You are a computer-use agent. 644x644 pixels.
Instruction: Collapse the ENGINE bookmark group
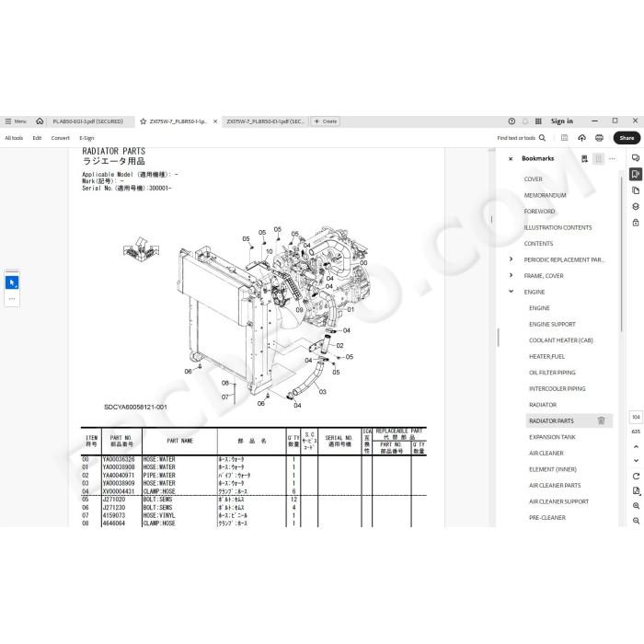pos(511,292)
